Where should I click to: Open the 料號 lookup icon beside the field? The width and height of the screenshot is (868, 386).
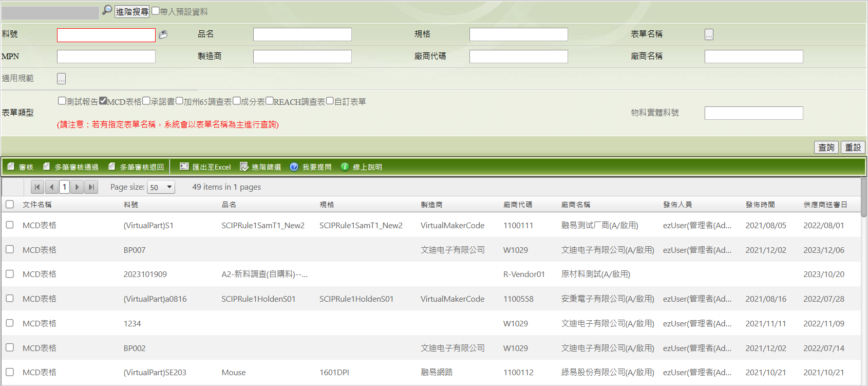pos(163,34)
